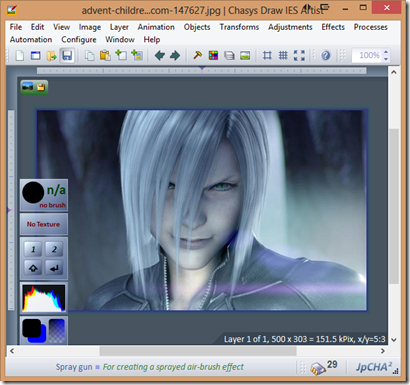Click the New blank page icon
This screenshot has height=385, width=410.
click(x=20, y=55)
